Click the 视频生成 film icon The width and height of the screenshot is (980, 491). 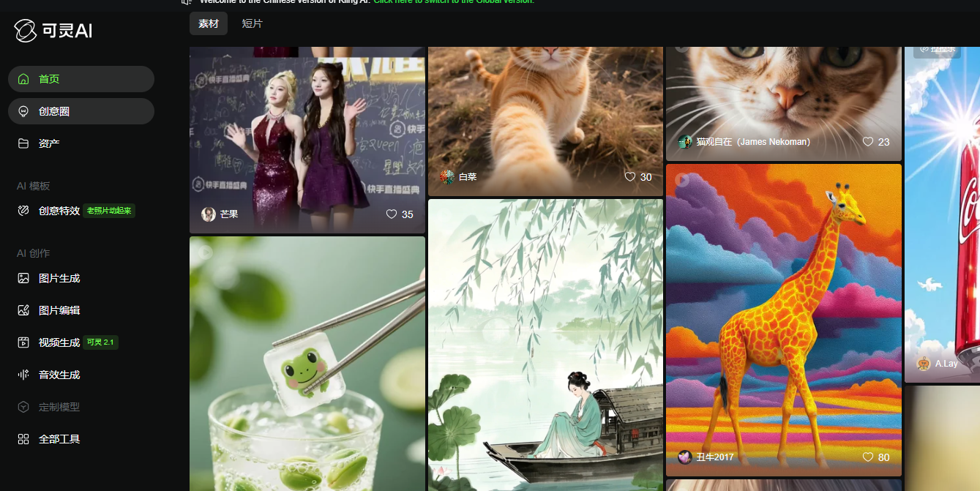click(23, 342)
